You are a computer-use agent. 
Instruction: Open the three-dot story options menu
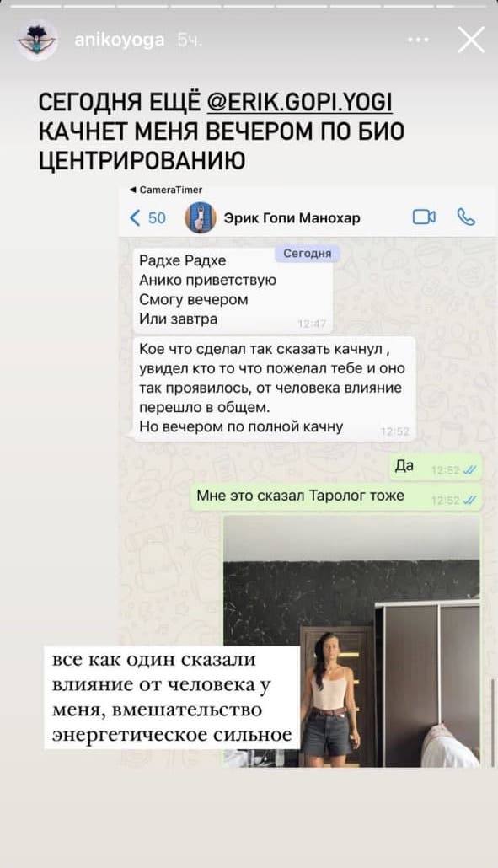pyautogui.click(x=418, y=40)
